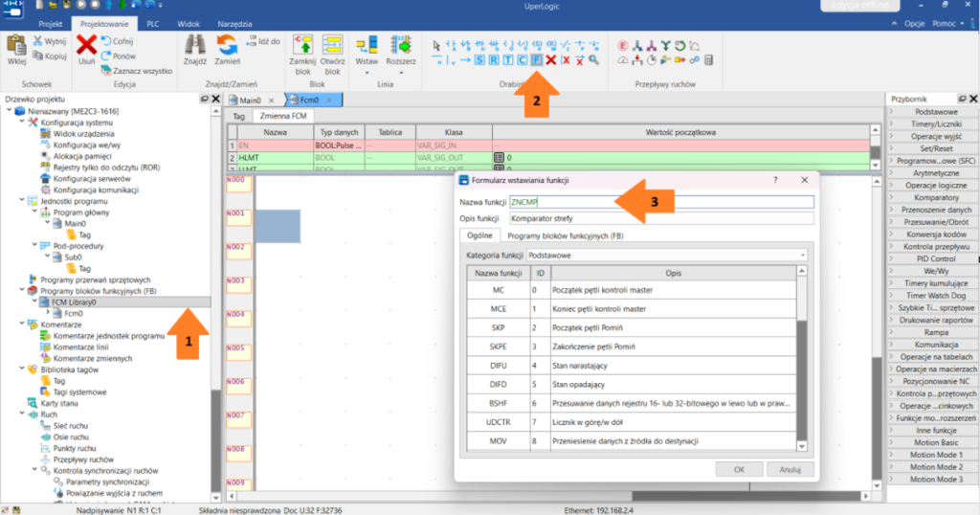Click the magnifier icon in Drabinka group
Screen dimensions: 980x515
pos(593,60)
